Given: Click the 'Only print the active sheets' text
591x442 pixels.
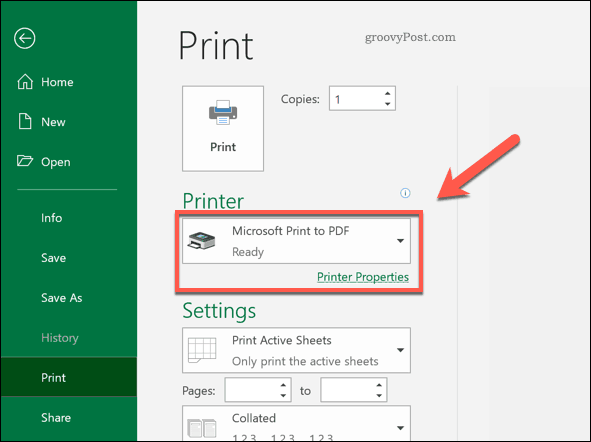Looking at the screenshot, I should point(305,361).
